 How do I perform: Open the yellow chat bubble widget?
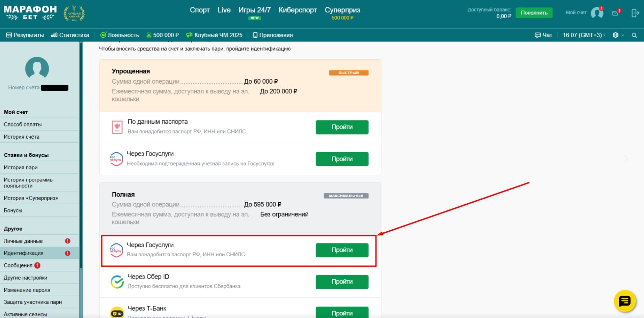click(x=624, y=301)
